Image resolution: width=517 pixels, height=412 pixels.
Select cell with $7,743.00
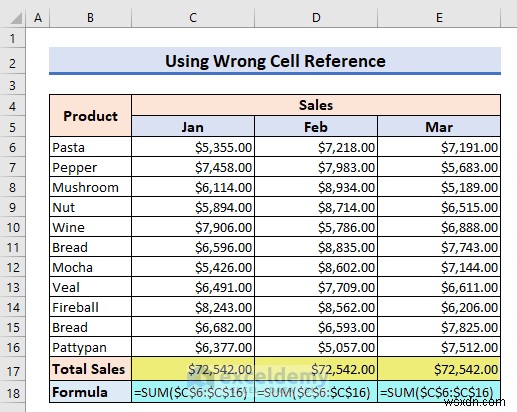click(x=439, y=247)
